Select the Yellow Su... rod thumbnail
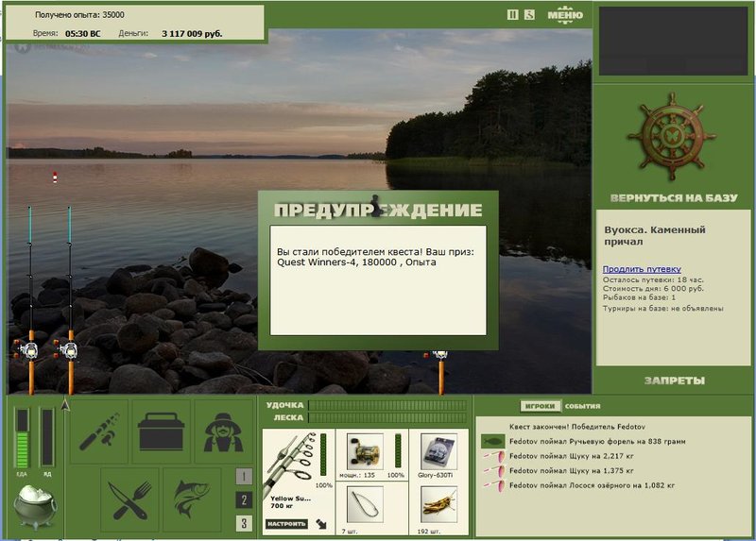Screen dimensions: 756x541 coord(291,465)
